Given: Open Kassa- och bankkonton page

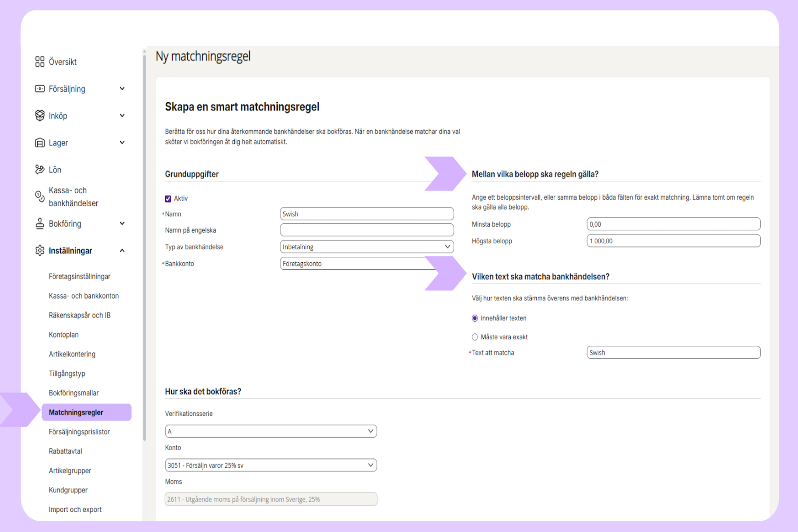Looking at the screenshot, I should 83,296.
